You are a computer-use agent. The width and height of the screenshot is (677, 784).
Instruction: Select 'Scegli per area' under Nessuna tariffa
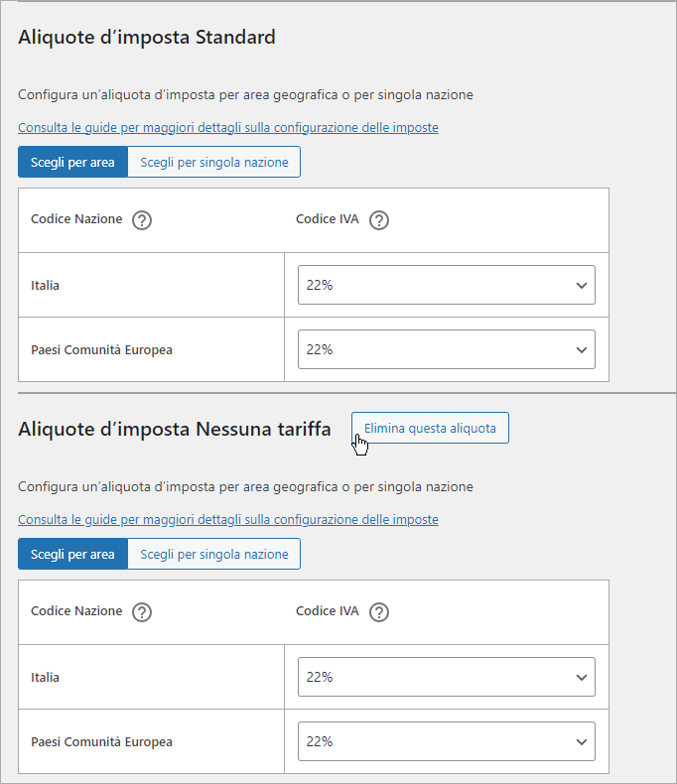(x=72, y=555)
